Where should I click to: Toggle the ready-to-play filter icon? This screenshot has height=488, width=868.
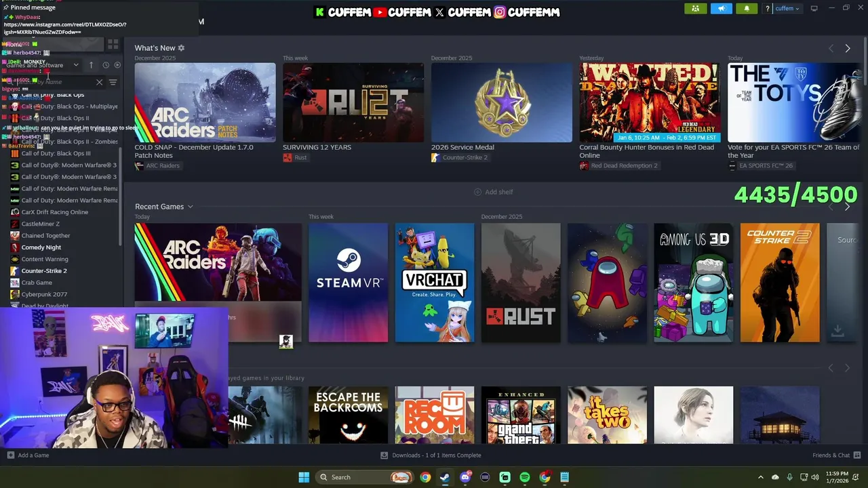[117, 65]
